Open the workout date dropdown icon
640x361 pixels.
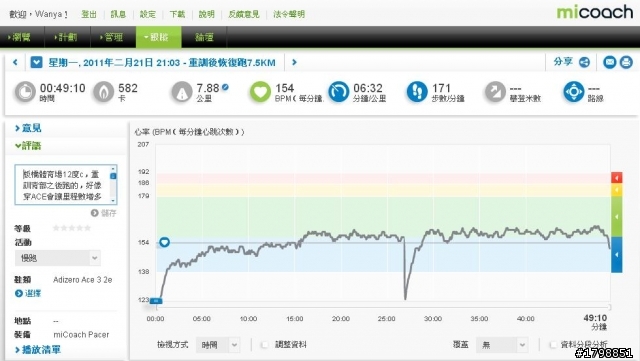pyautogui.click(x=36, y=62)
